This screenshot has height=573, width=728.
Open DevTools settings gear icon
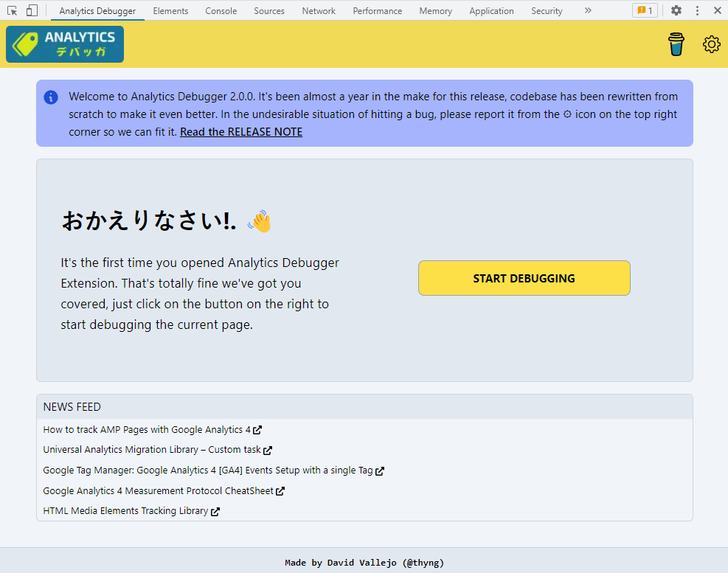(x=676, y=10)
